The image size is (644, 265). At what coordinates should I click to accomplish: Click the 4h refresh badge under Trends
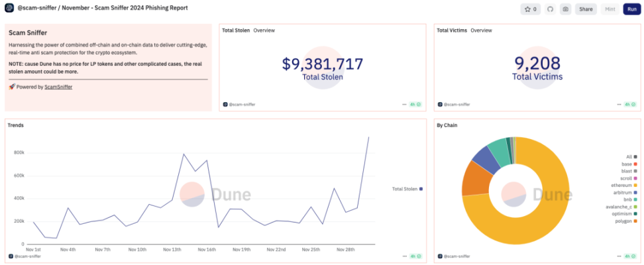pyautogui.click(x=415, y=256)
